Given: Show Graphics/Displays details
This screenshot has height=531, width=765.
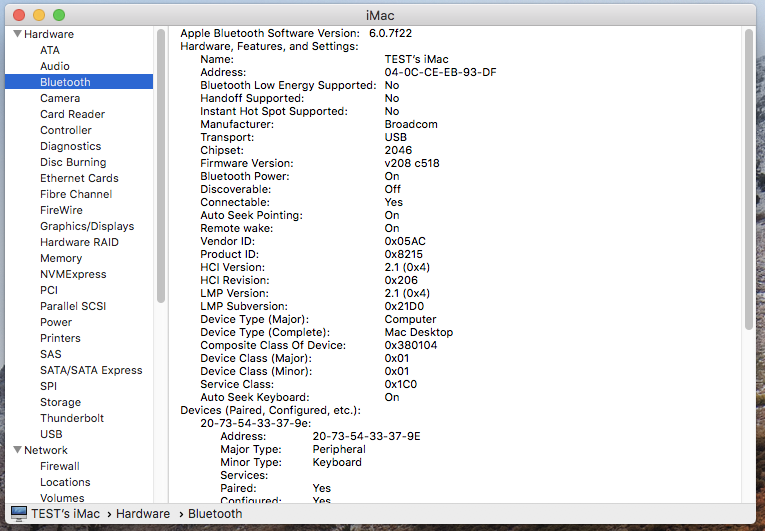Looking at the screenshot, I should tap(87, 226).
